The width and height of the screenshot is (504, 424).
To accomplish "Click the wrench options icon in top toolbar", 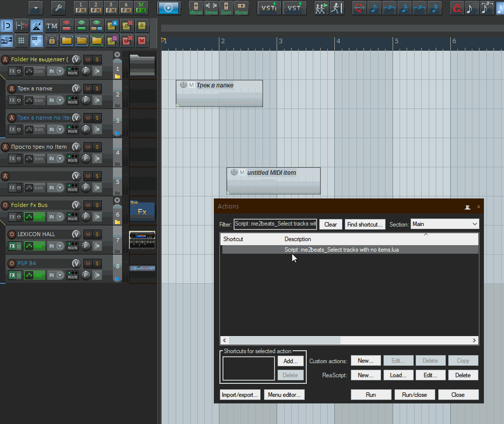I will 58,8.
